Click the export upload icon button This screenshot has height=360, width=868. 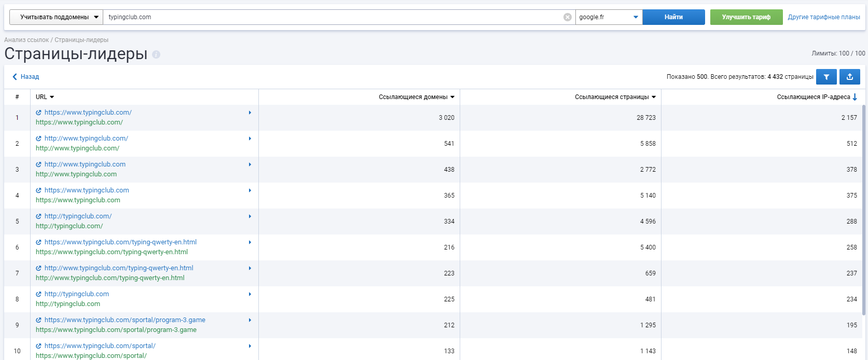[x=850, y=77]
